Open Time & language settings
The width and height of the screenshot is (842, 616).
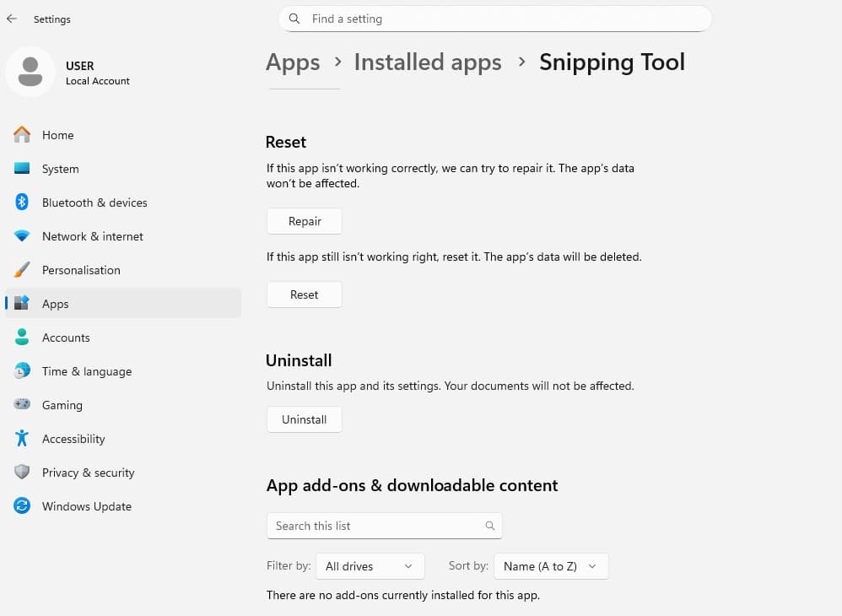pos(86,371)
